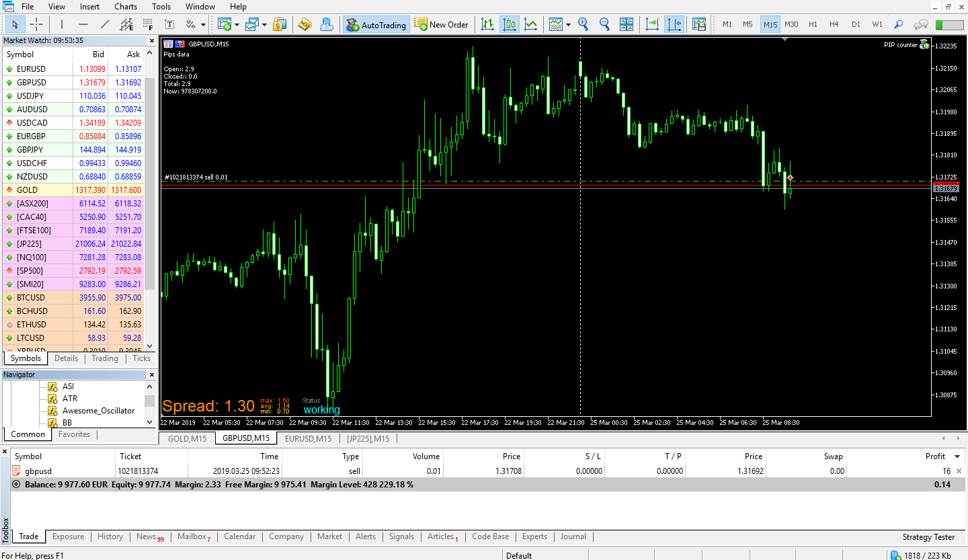968x560 pixels.
Task: Toggle the Market Watch icon
Action: [280, 25]
